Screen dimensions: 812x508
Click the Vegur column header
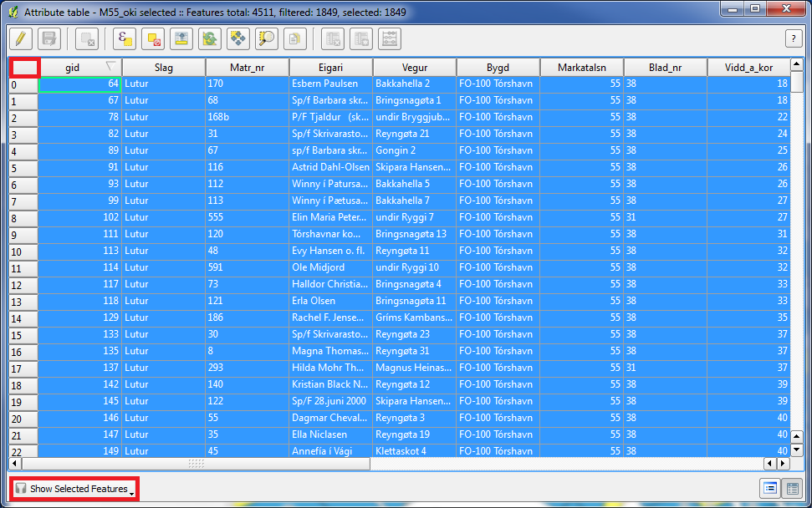click(x=415, y=67)
